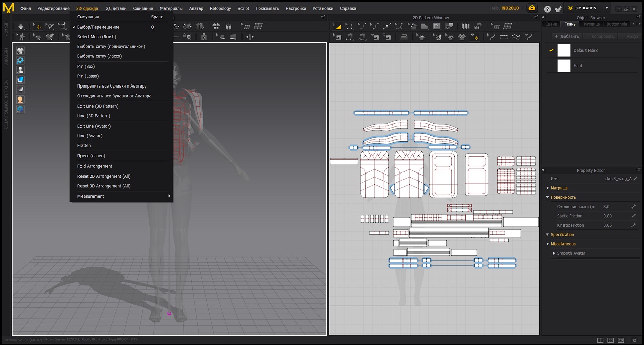Select the yellow triangle Edit Pattern tool
This screenshot has width=644, height=345.
[x=338, y=26]
